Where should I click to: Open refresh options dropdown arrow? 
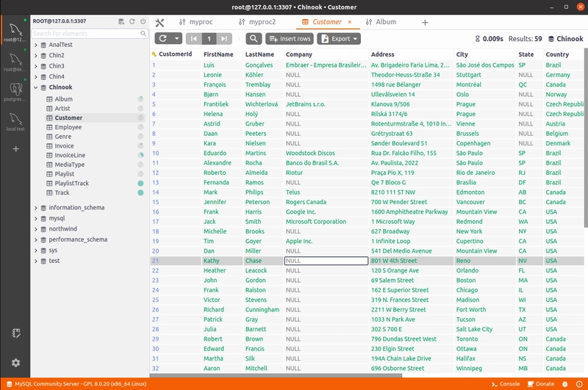[176, 39]
